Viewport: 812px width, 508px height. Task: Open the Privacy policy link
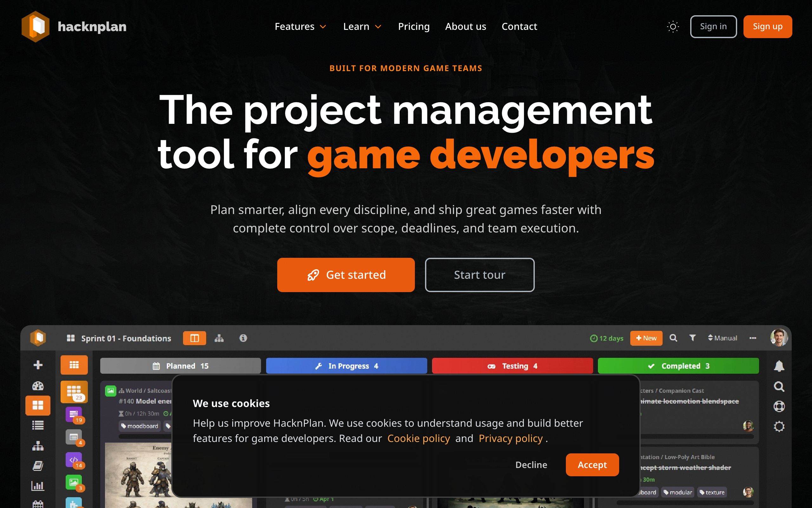511,438
